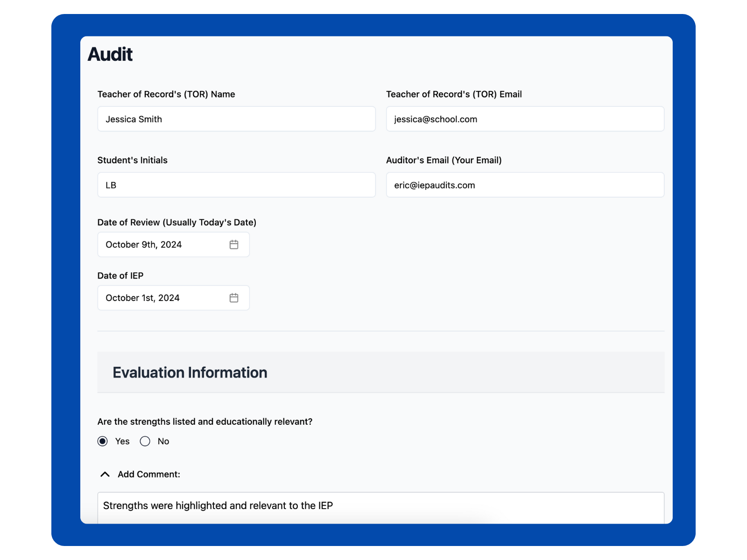Click the Student's Initials label
The height and width of the screenshot is (560, 747).
click(x=133, y=160)
